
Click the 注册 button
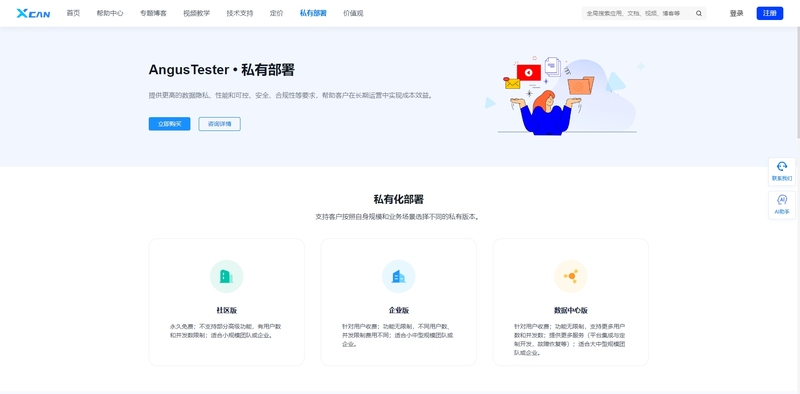coord(769,13)
